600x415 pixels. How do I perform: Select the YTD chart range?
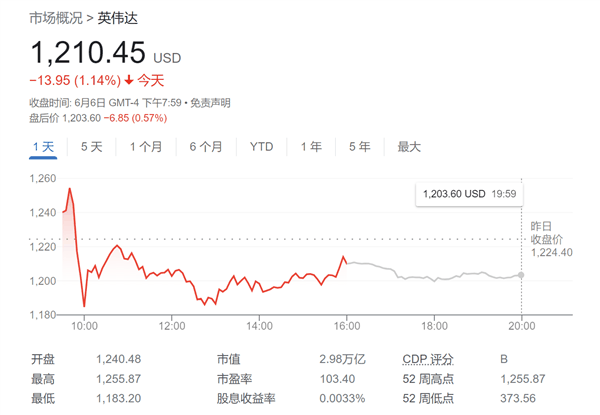(261, 146)
